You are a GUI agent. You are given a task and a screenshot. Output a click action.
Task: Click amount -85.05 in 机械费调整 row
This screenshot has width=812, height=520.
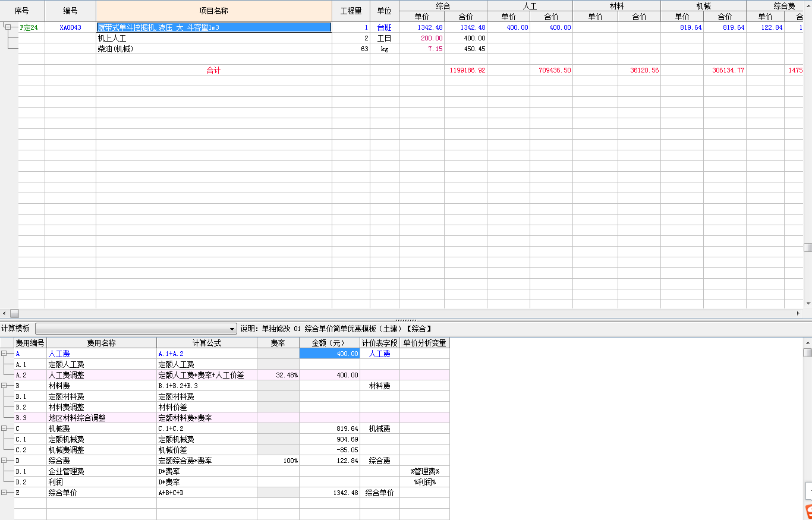[x=329, y=450]
